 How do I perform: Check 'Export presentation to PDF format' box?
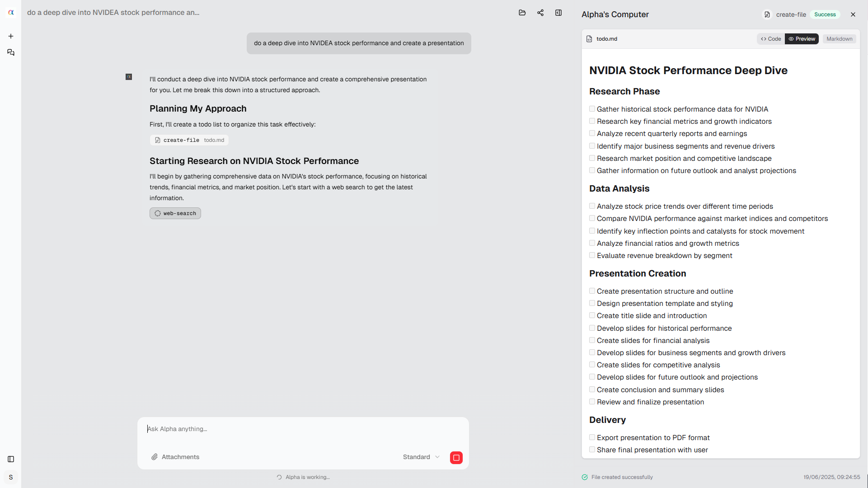[592, 437]
